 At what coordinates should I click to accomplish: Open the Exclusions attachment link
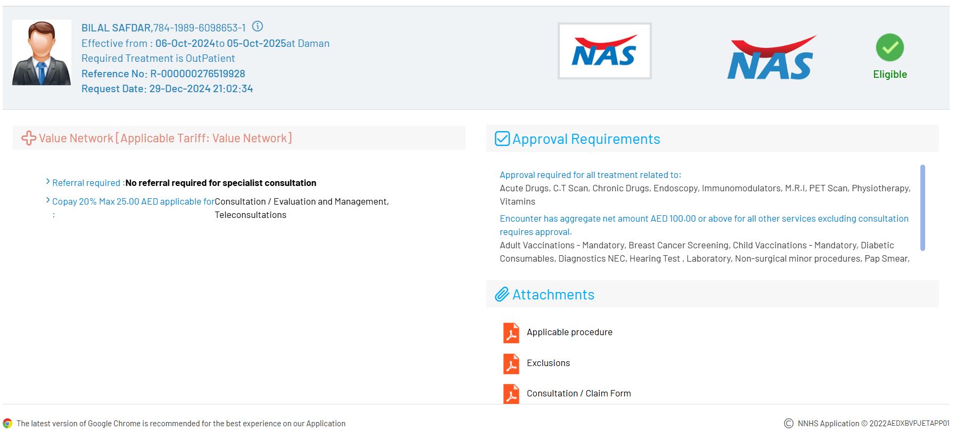[x=548, y=363]
